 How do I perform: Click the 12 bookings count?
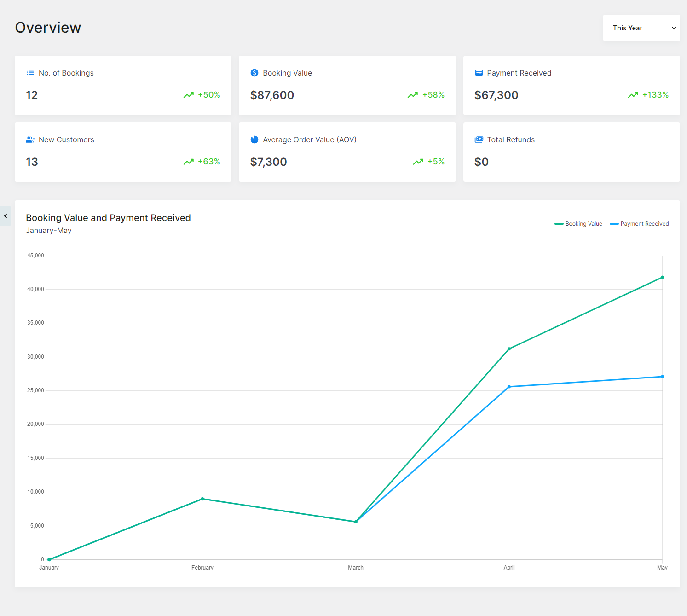(x=32, y=95)
